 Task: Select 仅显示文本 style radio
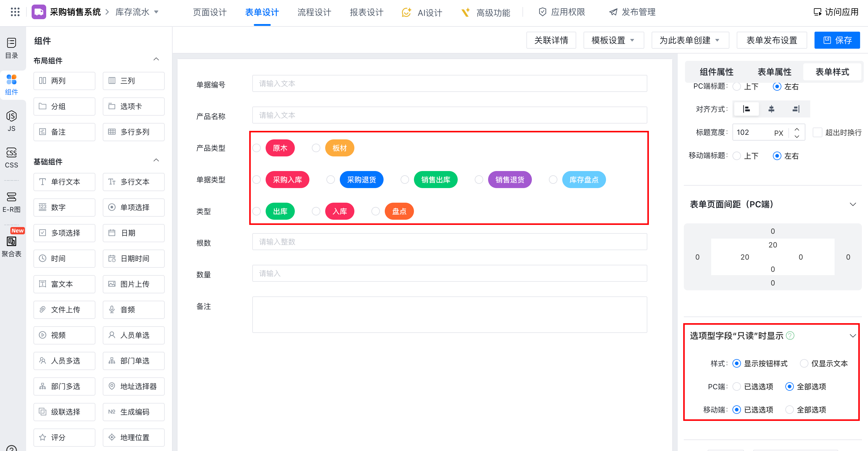804,363
